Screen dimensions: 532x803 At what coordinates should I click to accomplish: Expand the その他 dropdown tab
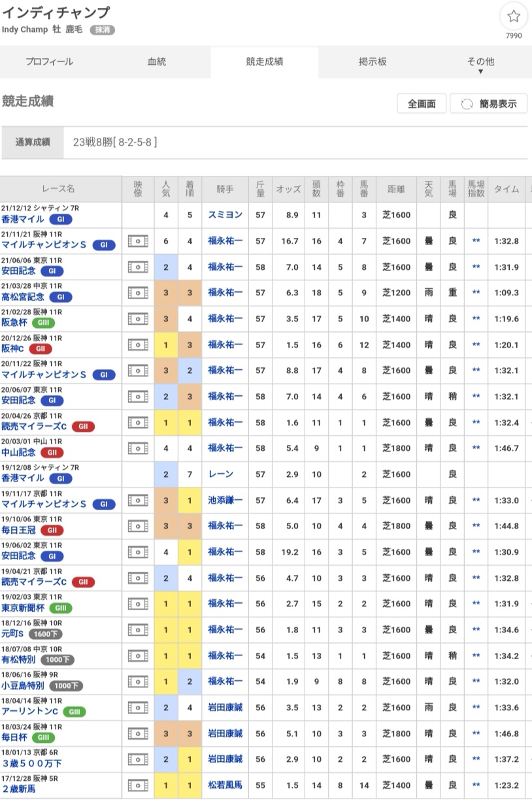480,63
